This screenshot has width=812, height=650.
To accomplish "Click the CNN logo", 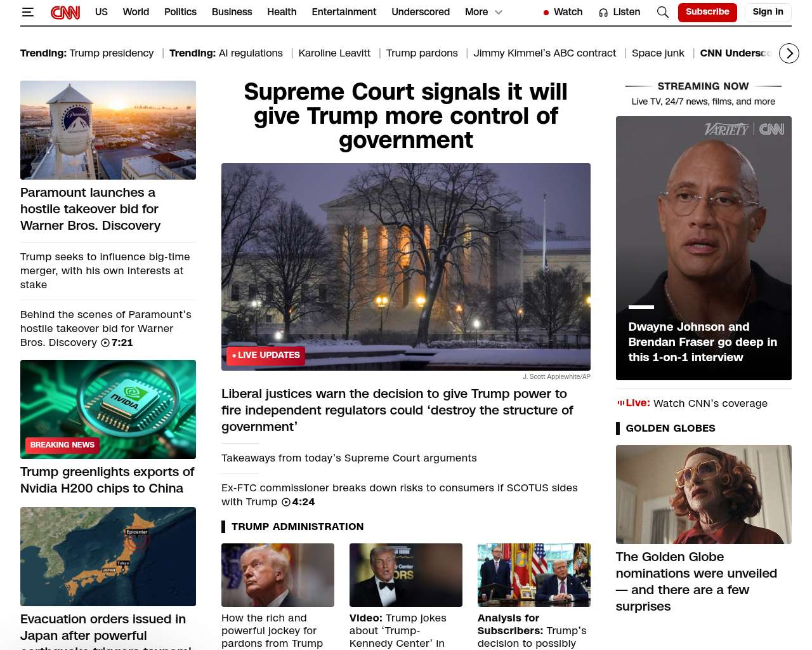I will 65,12.
